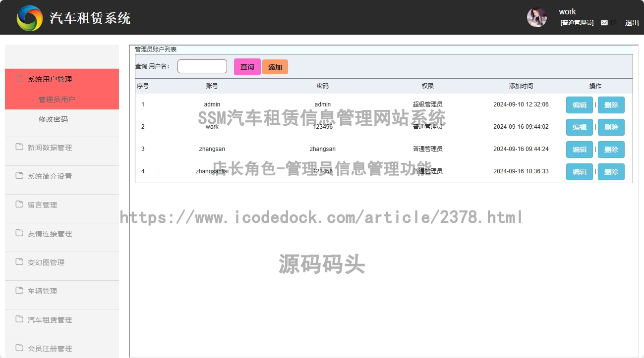Click the folder icon beside 留言管理

19,204
